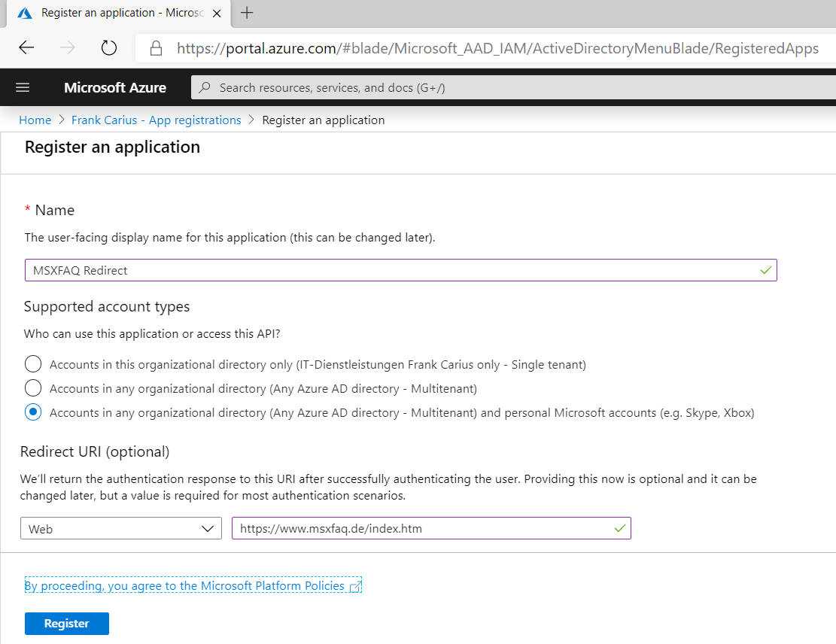836x644 pixels.
Task: Click the Search resources, services, and docs box
Action: click(x=513, y=87)
